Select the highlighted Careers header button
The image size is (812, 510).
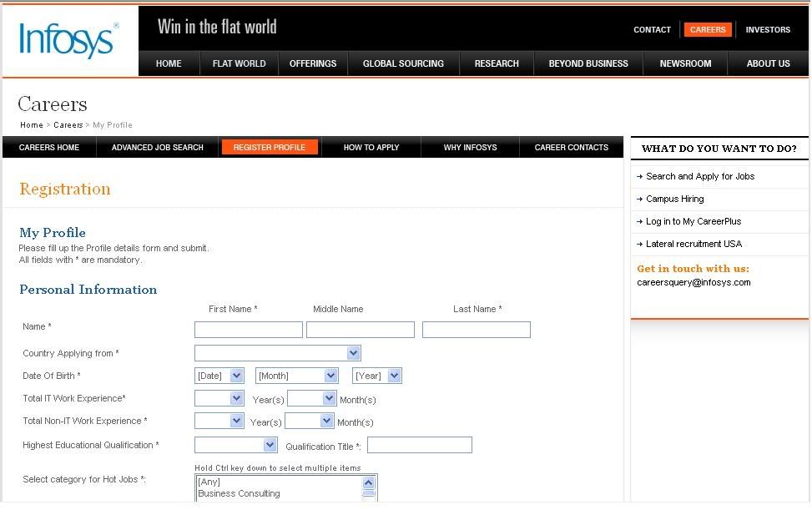tap(708, 29)
